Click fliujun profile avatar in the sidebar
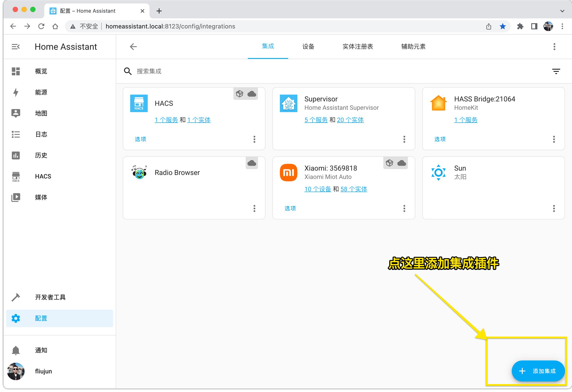Image resolution: width=572 pixels, height=392 pixels. tap(16, 371)
